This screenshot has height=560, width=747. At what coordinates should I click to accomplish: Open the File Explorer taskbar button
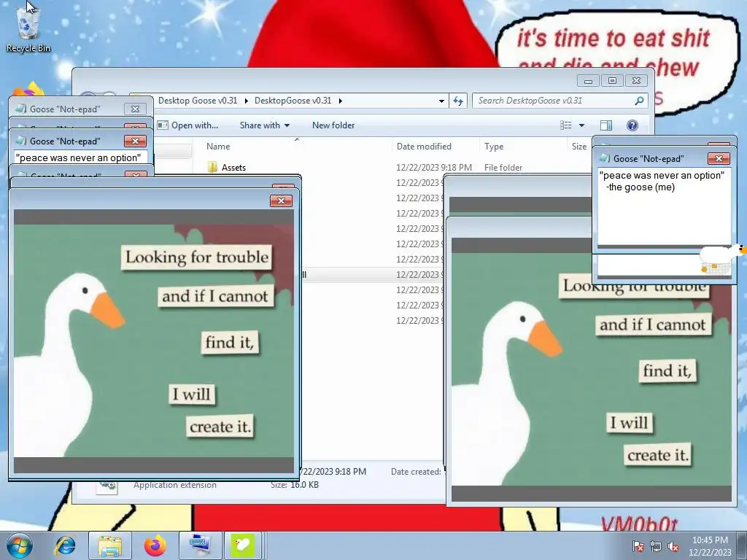click(110, 545)
